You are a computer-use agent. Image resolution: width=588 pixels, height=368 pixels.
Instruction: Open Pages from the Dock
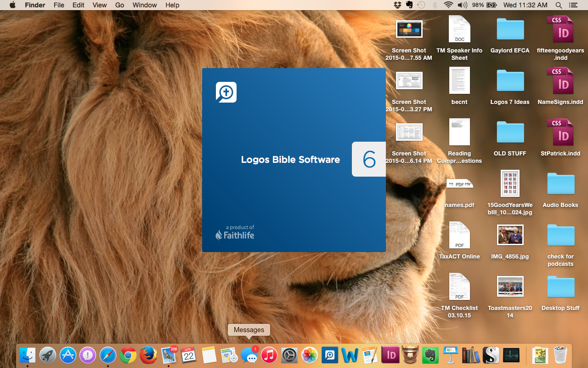(x=370, y=355)
